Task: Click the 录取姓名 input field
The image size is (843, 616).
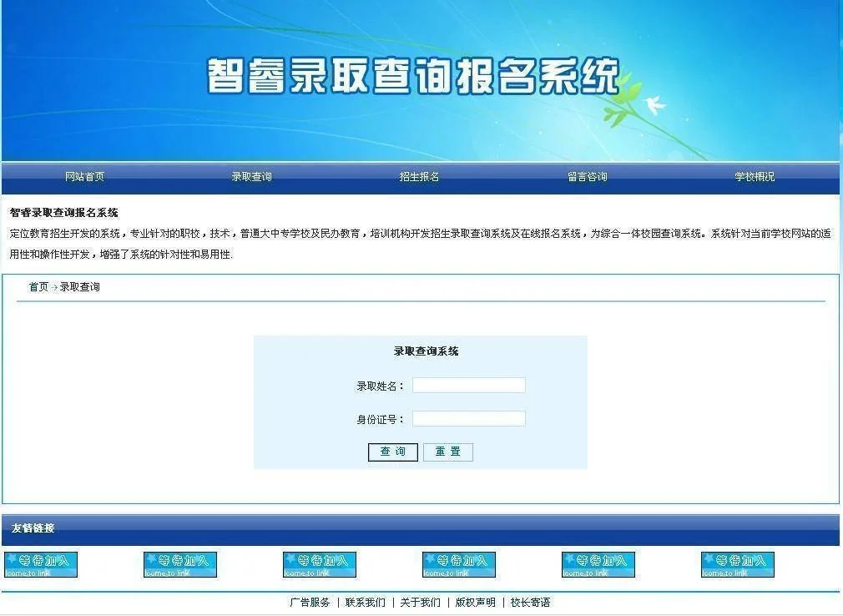Action: coord(468,386)
